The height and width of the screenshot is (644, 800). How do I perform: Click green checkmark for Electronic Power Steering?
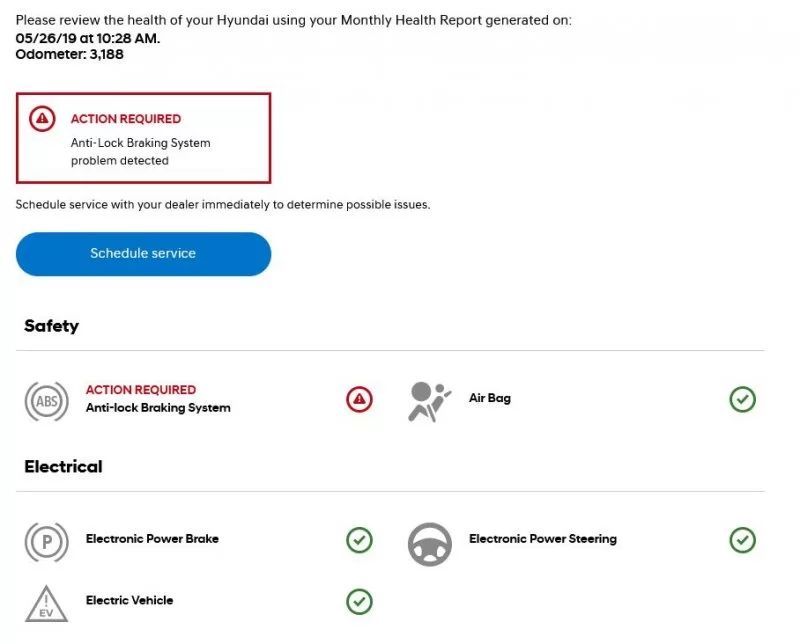[742, 540]
